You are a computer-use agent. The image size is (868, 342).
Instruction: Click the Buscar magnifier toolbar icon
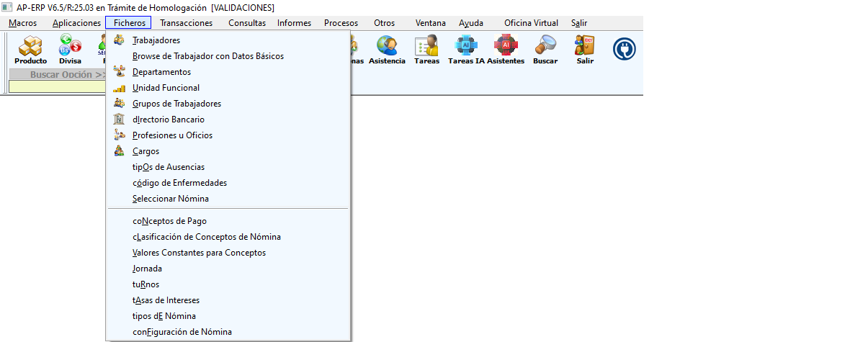click(545, 50)
